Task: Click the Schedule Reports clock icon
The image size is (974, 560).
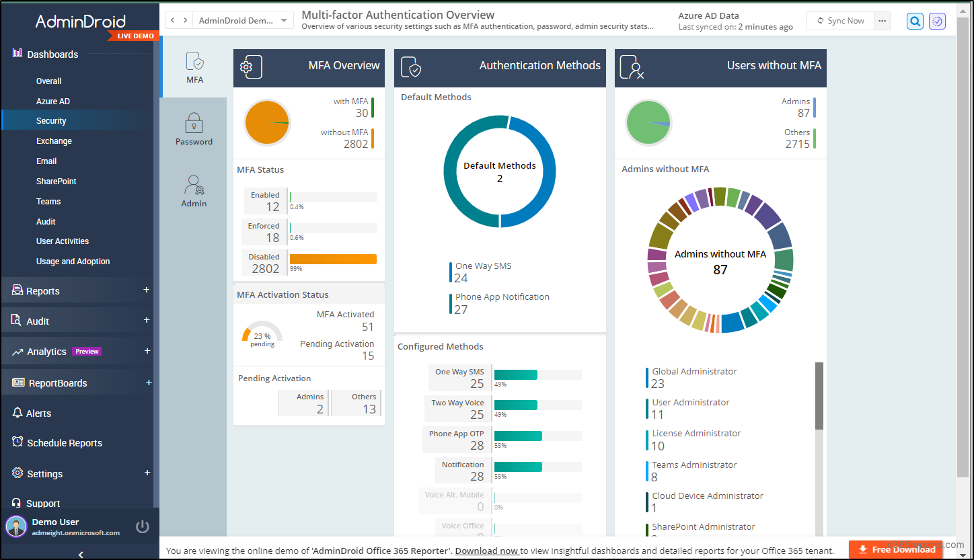Action: coord(17,442)
